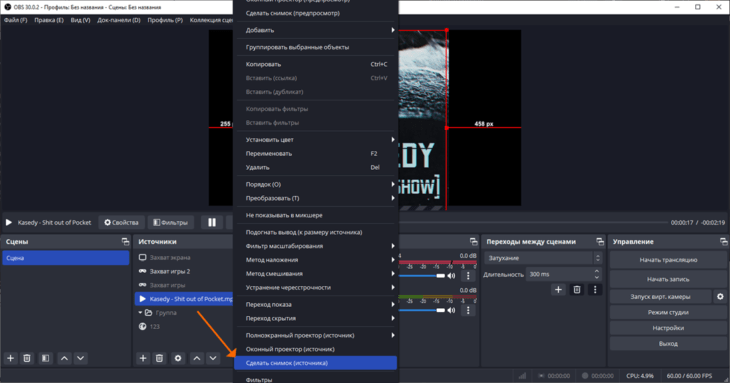Add a new source with plus icon

point(143,358)
